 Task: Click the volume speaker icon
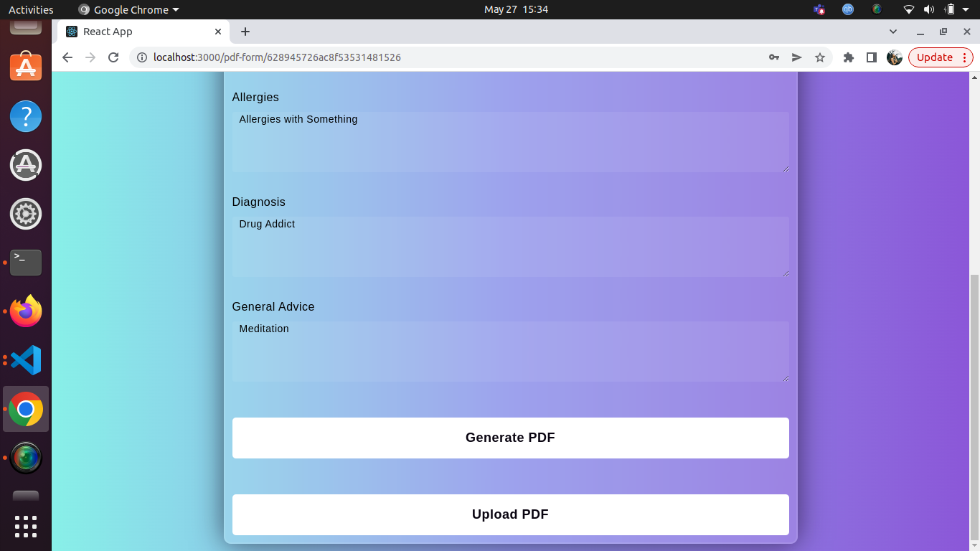929,9
